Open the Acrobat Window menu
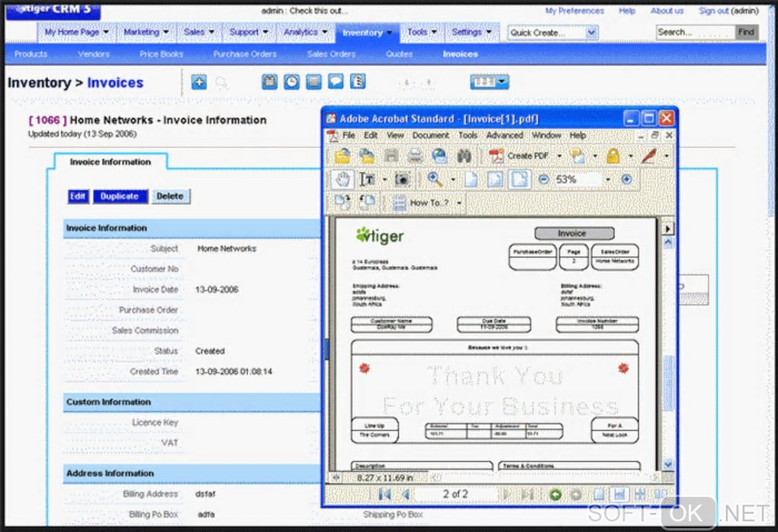 point(546,136)
